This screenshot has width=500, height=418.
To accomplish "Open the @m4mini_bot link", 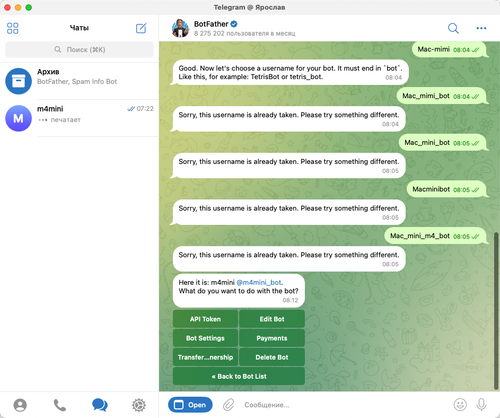I will tap(259, 282).
